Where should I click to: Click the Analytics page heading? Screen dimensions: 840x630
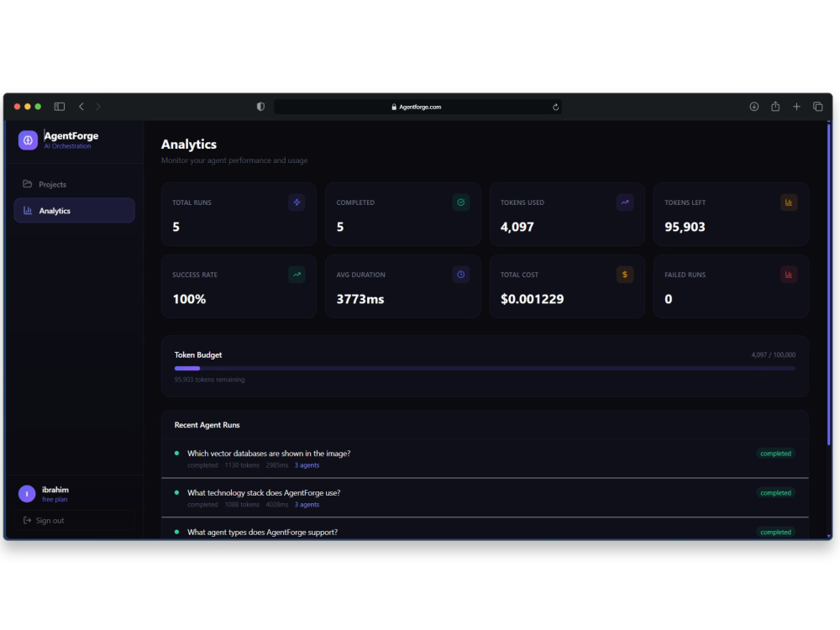click(x=188, y=144)
